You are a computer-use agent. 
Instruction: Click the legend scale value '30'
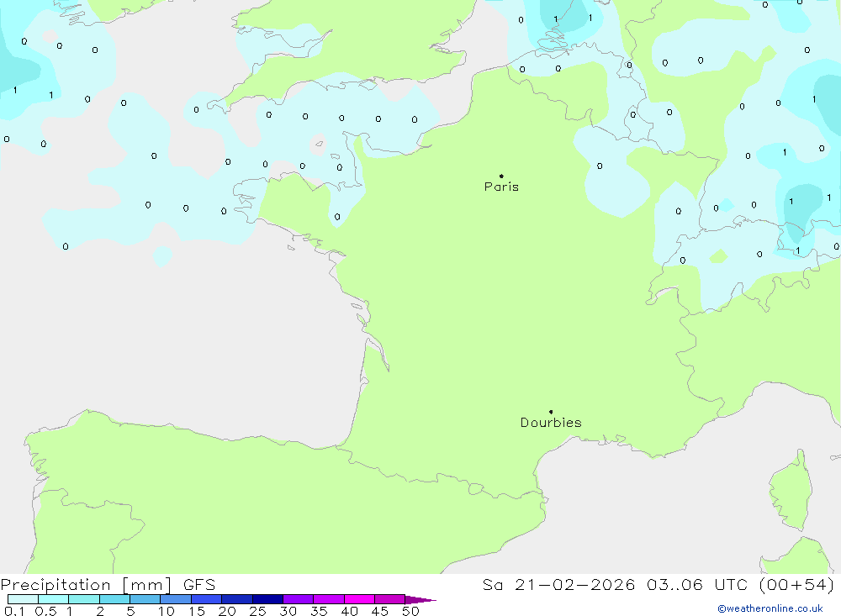pyautogui.click(x=288, y=611)
